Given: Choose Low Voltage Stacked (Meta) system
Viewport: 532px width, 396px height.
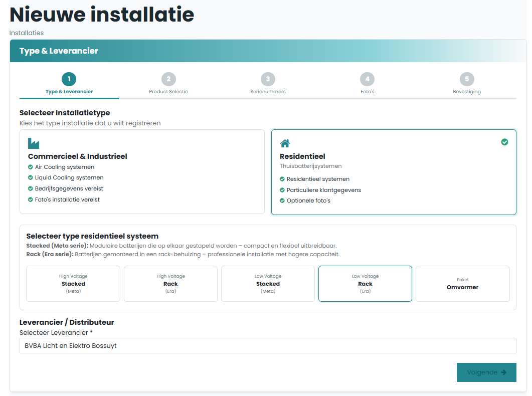Looking at the screenshot, I should point(268,284).
